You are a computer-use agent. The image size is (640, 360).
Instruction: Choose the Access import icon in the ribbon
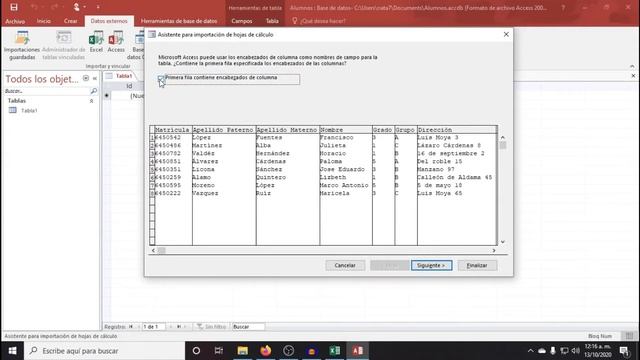[x=116, y=42]
